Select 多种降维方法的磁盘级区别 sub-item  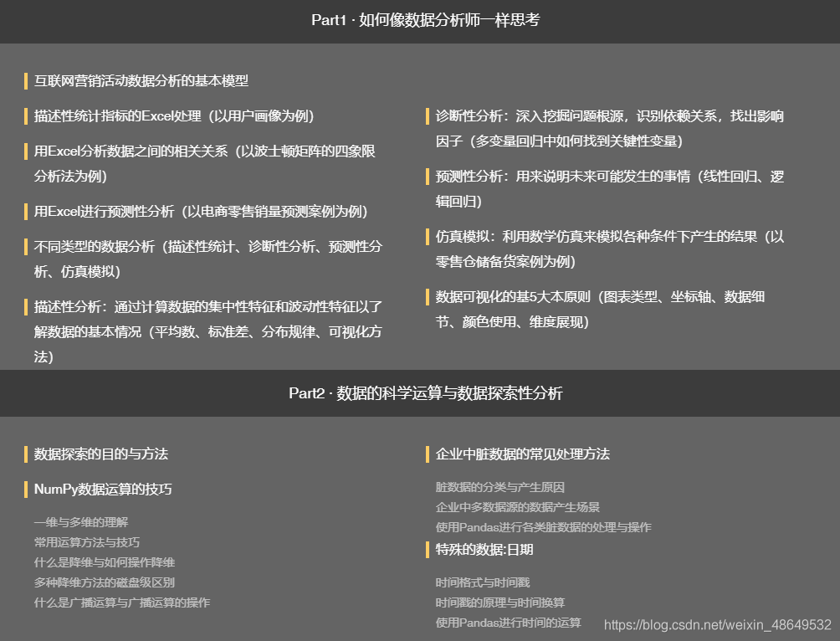point(105,582)
